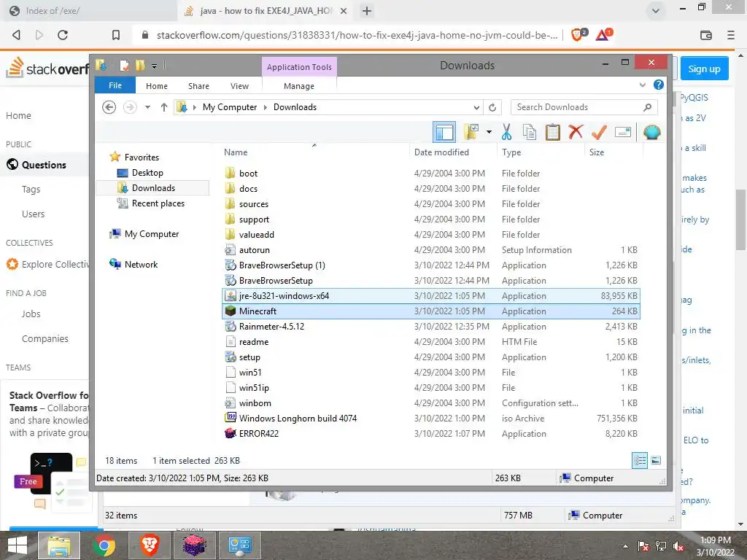Select the boot folder
The image size is (747, 560).
430,174
